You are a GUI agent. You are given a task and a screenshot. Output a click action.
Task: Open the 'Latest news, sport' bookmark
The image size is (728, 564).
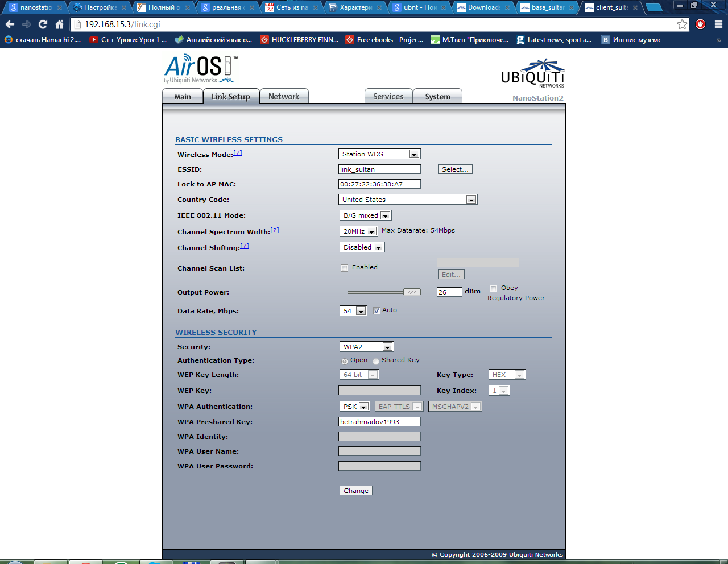[x=554, y=40]
